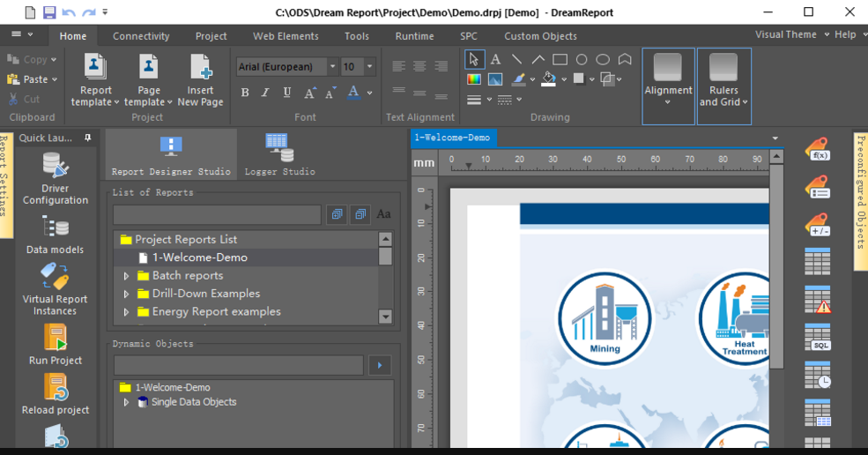Viewport: 868px width, 455px height.
Task: Open the Connectivity ribbon tab
Action: (141, 36)
